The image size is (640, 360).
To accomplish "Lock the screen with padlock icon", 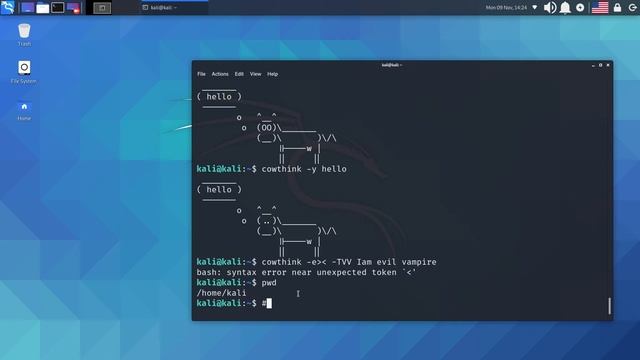I will point(617,7).
